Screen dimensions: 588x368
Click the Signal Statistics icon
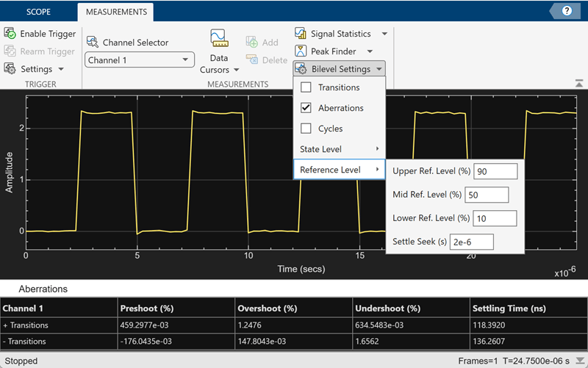[301, 33]
